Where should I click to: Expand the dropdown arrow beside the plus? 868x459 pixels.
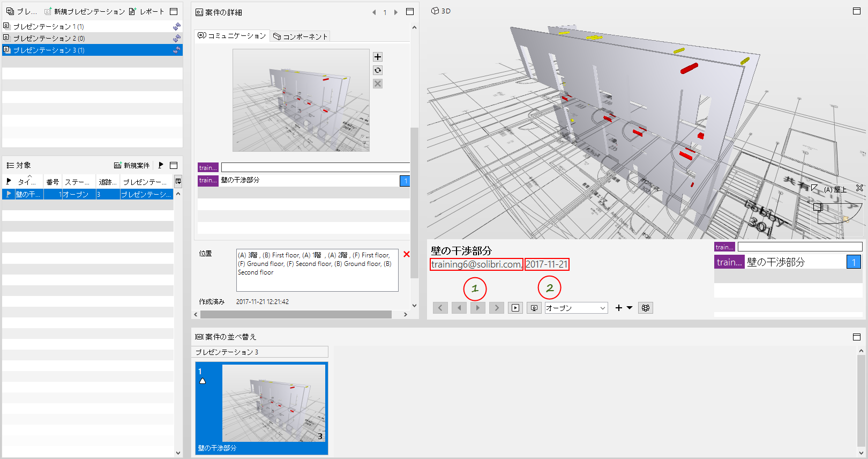coord(630,308)
